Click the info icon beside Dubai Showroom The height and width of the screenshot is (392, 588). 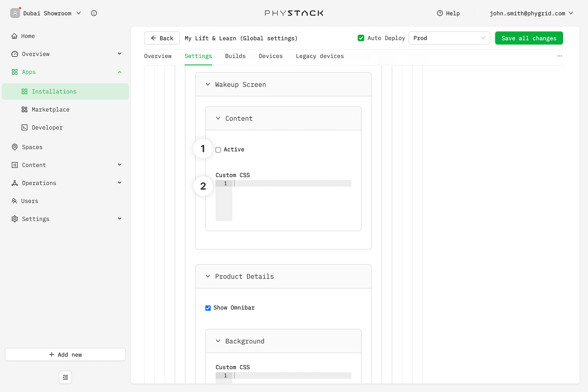[x=94, y=13]
